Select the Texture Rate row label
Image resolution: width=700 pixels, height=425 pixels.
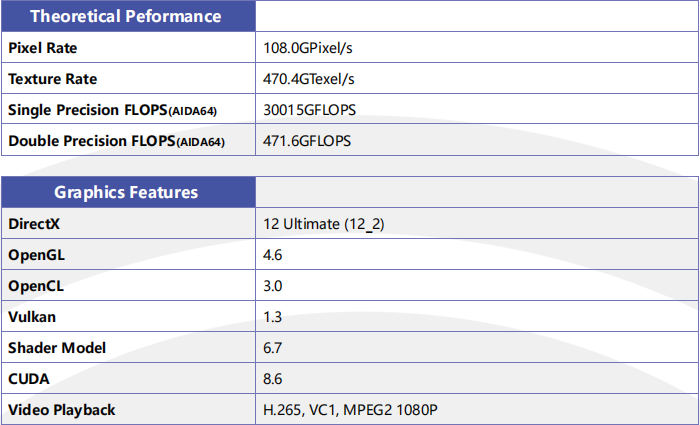point(53,79)
